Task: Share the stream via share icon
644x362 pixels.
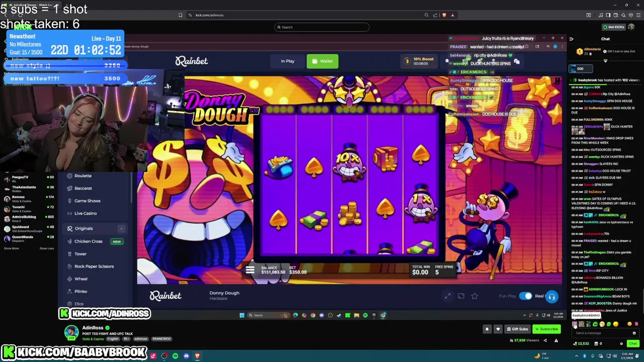Action: pos(545,340)
